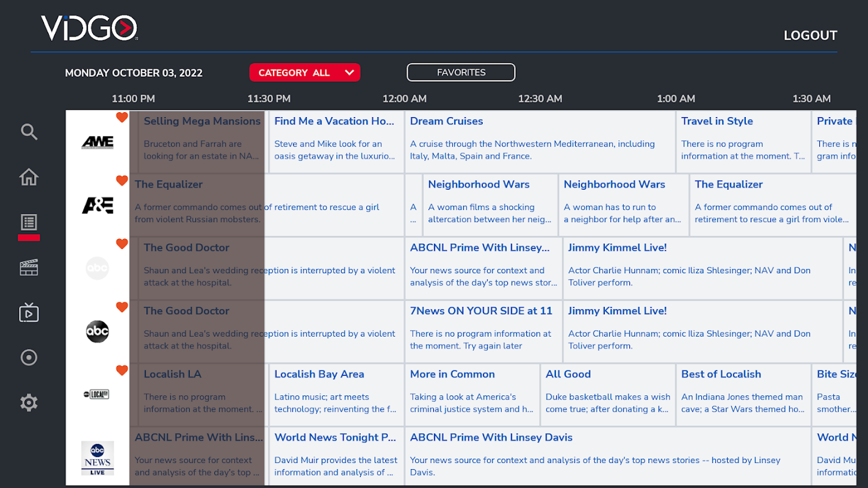
Task: Open the settings gear icon
Action: [x=29, y=403]
